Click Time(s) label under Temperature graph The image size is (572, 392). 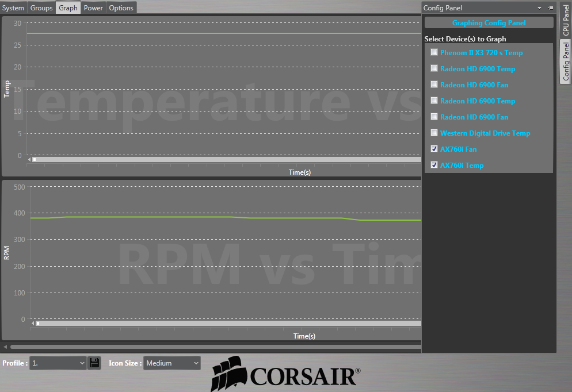[x=300, y=172]
